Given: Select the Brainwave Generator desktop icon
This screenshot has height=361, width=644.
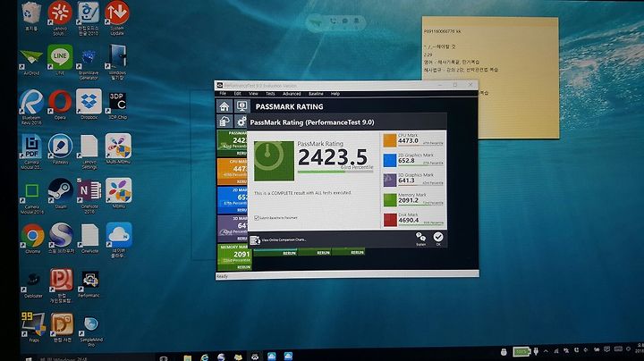Looking at the screenshot, I should pyautogui.click(x=89, y=63).
